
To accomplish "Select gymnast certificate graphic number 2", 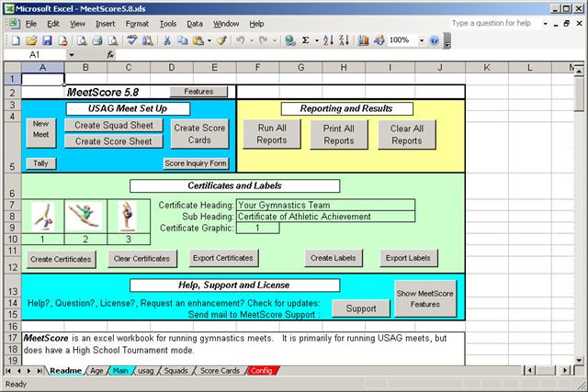I will tap(85, 217).
